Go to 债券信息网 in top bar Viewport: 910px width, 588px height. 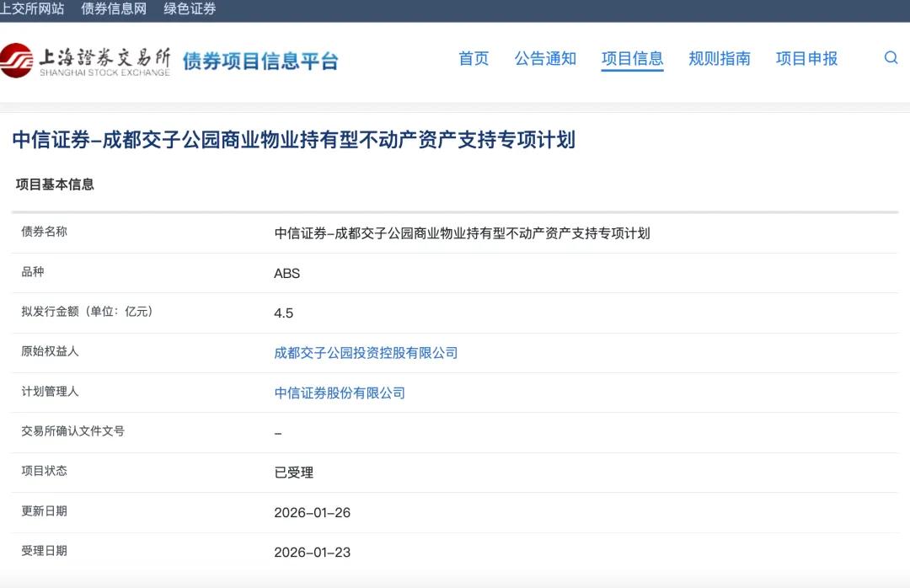pyautogui.click(x=114, y=8)
